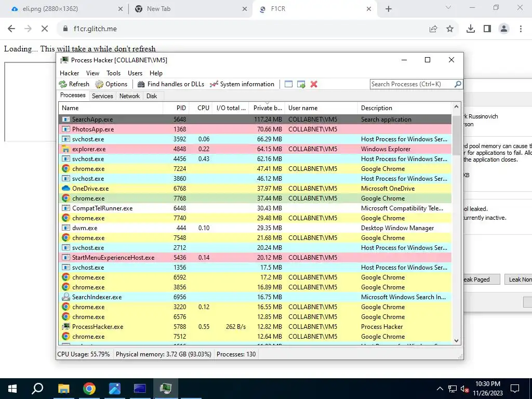532x399 pixels.
Task: Open the Hacker menu
Action: [x=69, y=73]
